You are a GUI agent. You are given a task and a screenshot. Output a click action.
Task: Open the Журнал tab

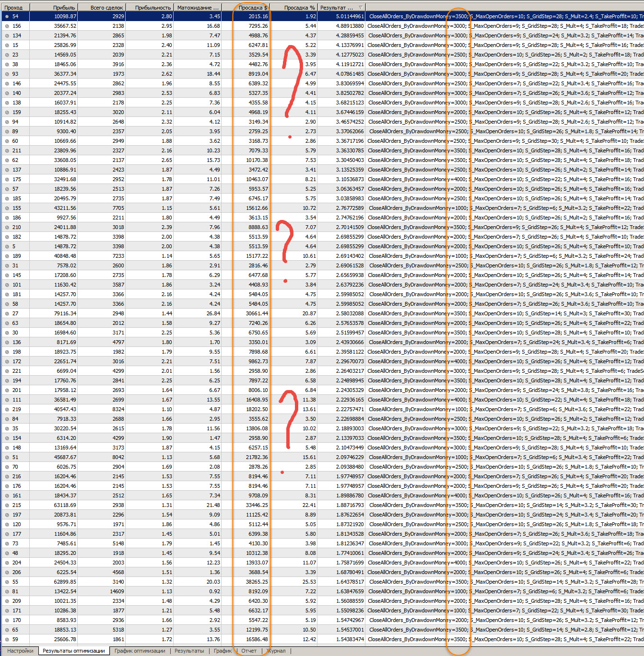coord(277,651)
